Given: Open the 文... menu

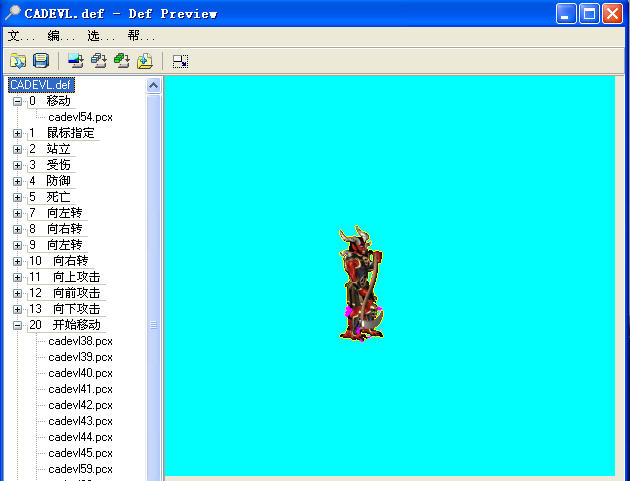Looking at the screenshot, I should 21,36.
